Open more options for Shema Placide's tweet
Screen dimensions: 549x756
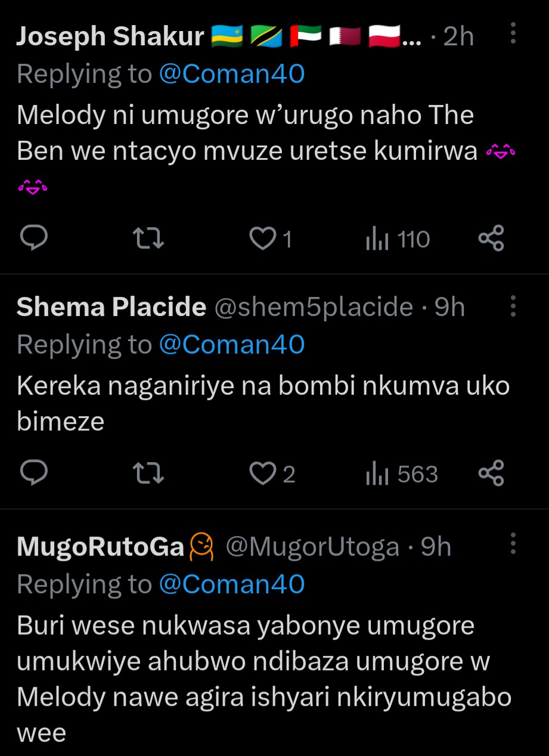coord(513,306)
